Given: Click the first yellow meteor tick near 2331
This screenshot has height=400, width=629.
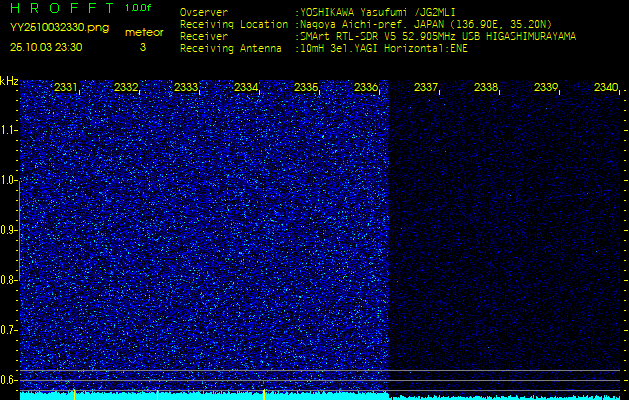Looking at the screenshot, I should tap(74, 395).
